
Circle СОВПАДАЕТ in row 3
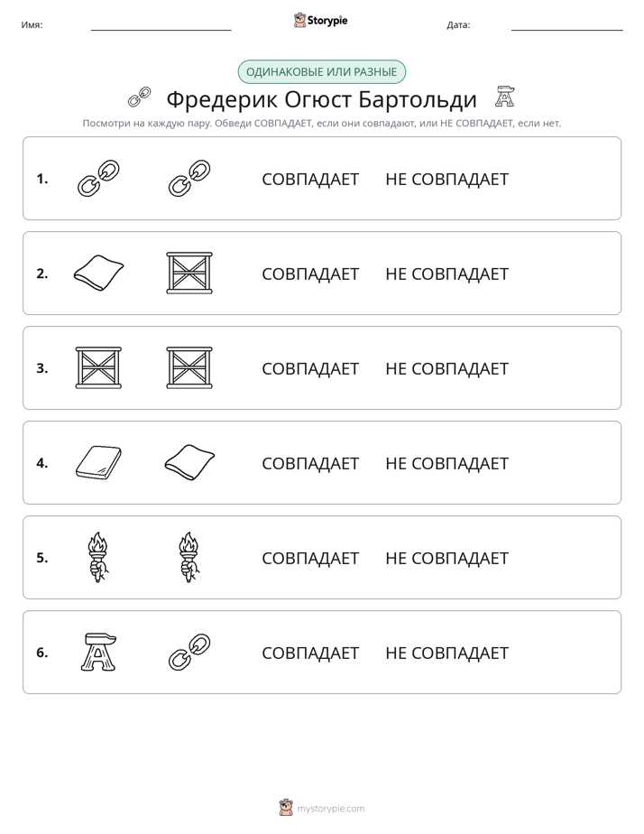(x=310, y=368)
